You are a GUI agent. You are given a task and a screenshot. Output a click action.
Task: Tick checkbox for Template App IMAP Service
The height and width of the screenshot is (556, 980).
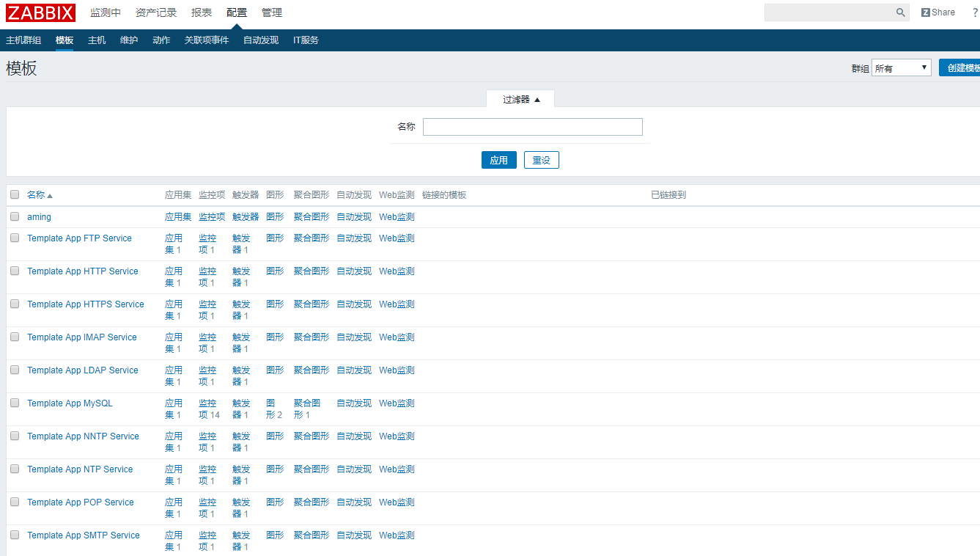point(15,337)
